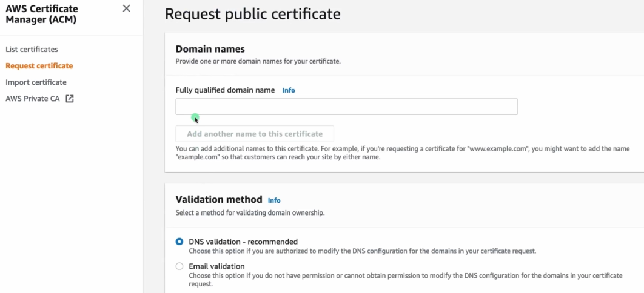Click the Fully qualified domain name label
This screenshot has width=644, height=293.
225,90
